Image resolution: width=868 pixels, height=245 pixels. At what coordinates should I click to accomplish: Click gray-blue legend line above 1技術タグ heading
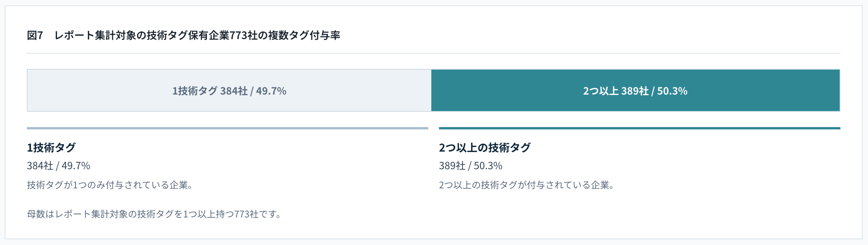coord(228,128)
